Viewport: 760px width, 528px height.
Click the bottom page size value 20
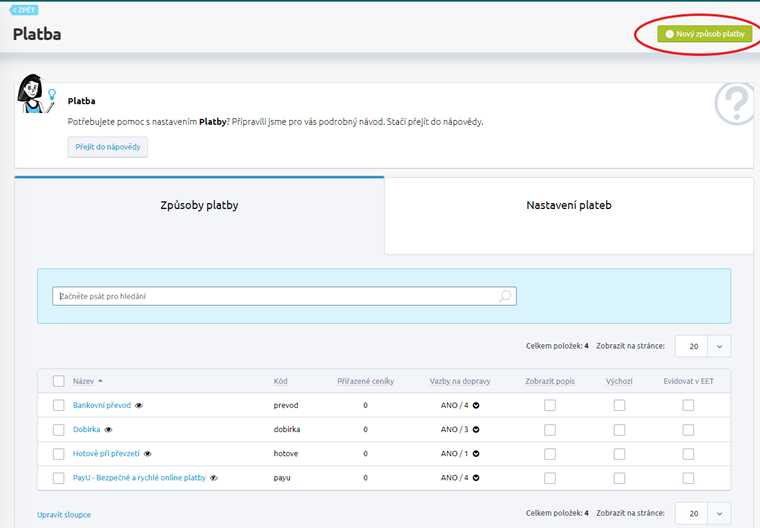tap(692, 513)
